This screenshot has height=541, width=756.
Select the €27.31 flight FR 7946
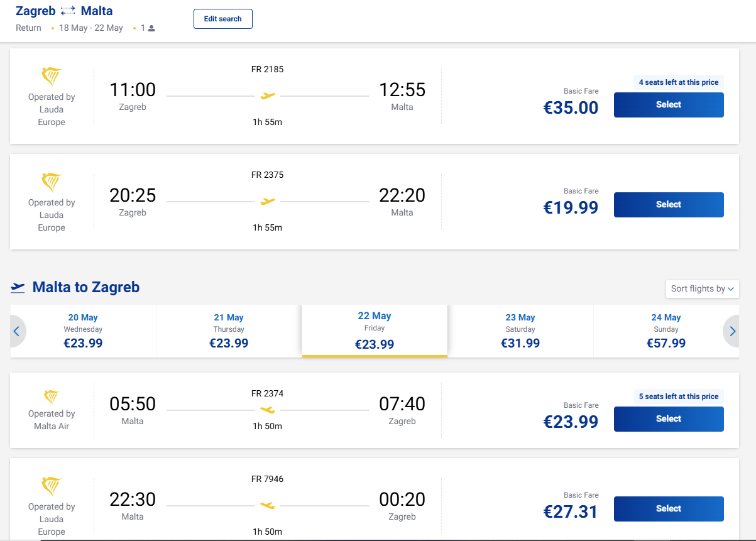point(668,509)
